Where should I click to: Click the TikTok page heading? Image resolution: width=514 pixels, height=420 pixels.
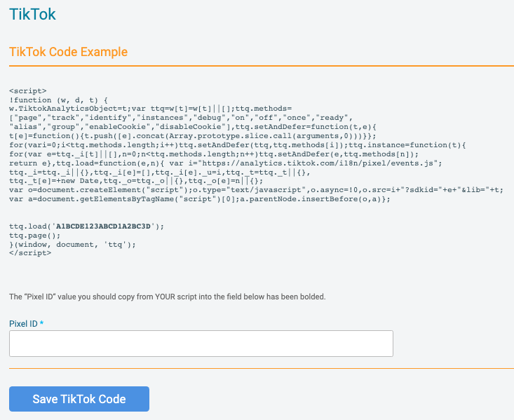click(32, 14)
